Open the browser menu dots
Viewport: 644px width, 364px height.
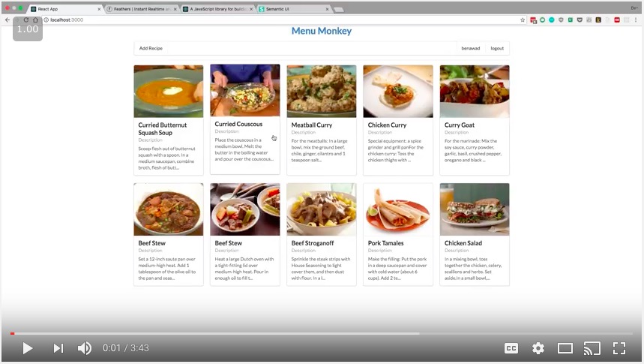tap(636, 20)
